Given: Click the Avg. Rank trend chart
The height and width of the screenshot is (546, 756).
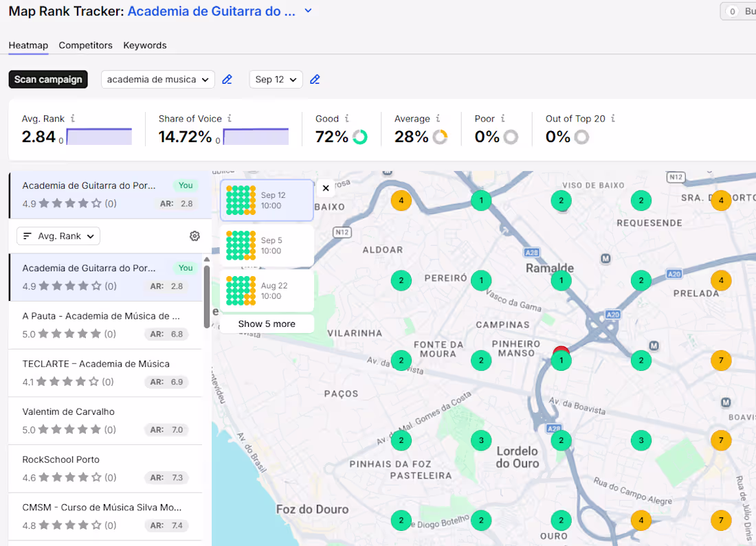Looking at the screenshot, I should [x=99, y=137].
